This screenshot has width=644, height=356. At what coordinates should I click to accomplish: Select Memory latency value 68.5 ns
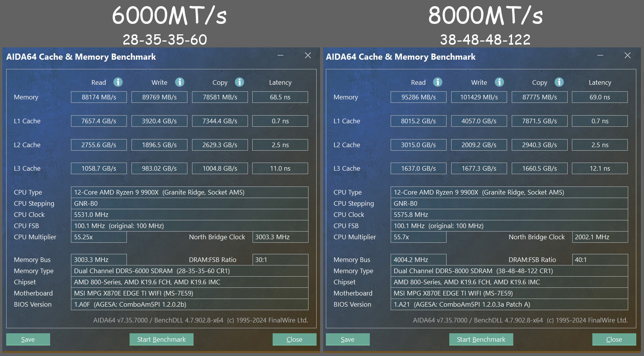point(280,97)
